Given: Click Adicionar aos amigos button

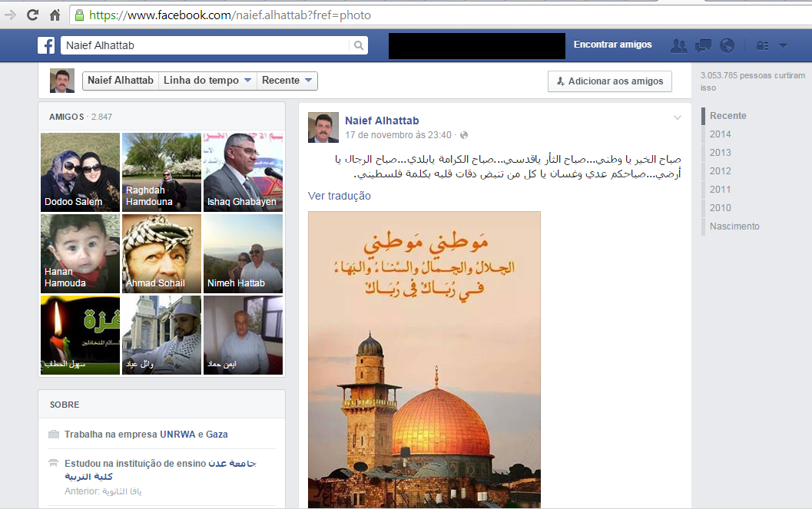Looking at the screenshot, I should (609, 81).
